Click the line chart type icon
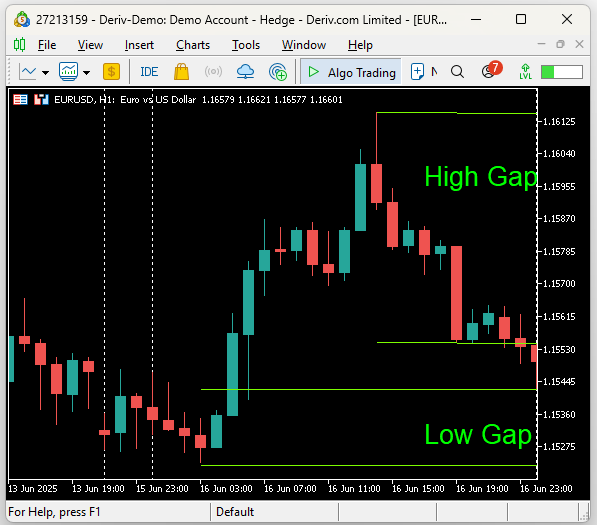Screen dimensions: 597x525 pyautogui.click(x=28, y=72)
